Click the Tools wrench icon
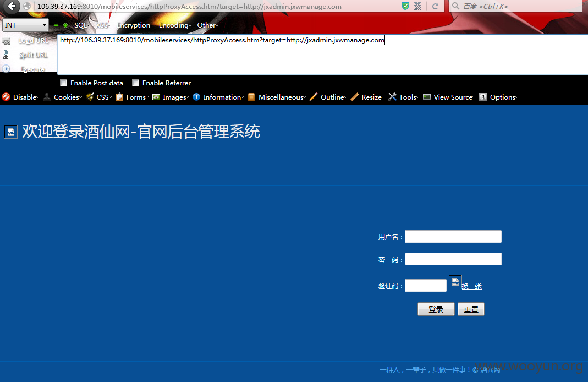The height and width of the screenshot is (382, 588). point(392,97)
